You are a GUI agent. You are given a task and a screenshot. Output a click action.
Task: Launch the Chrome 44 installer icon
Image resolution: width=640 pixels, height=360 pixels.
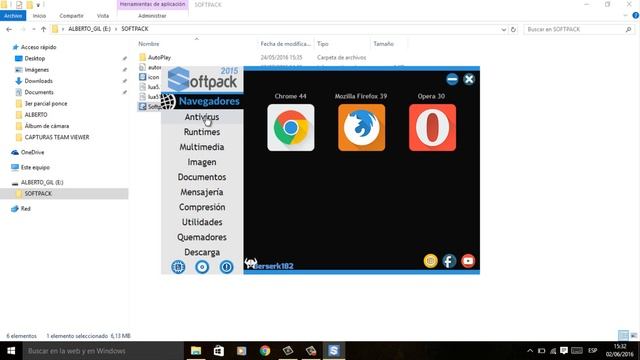[x=291, y=127]
